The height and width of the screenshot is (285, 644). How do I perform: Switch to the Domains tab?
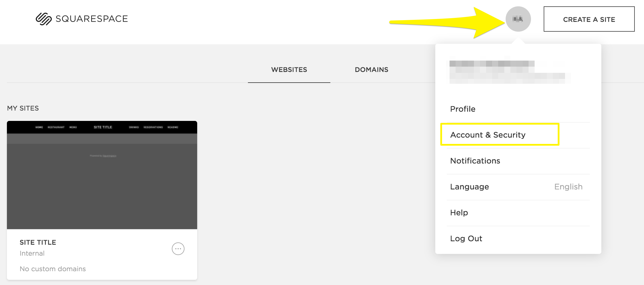click(x=372, y=70)
